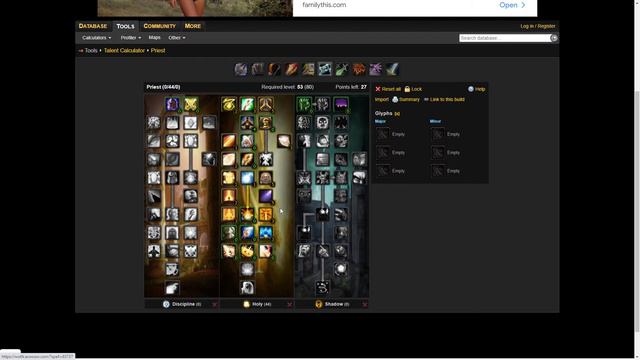Click the Martyrdom talent in Discipline tree

pos(209,123)
